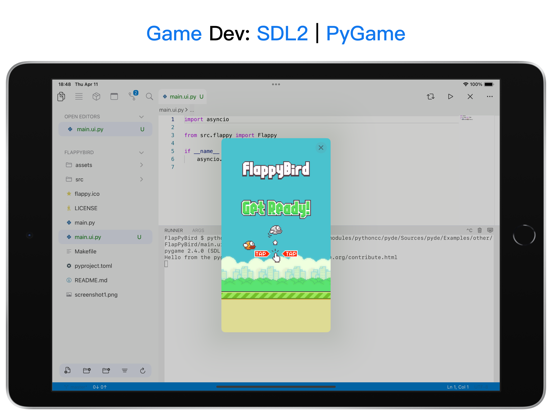Viewport: 552px width, 414px height.
Task: Click the Wi-Fi indicator in iPad status bar
Action: coord(465,84)
